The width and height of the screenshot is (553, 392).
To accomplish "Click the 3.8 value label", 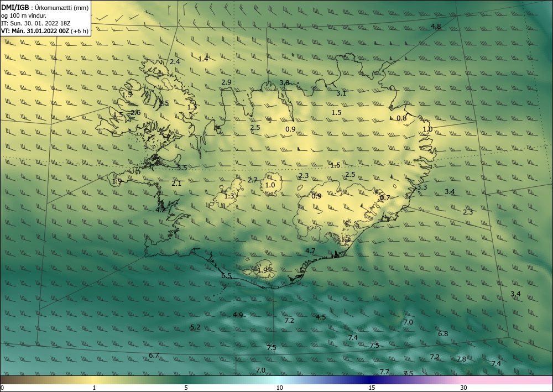I will point(284,82).
